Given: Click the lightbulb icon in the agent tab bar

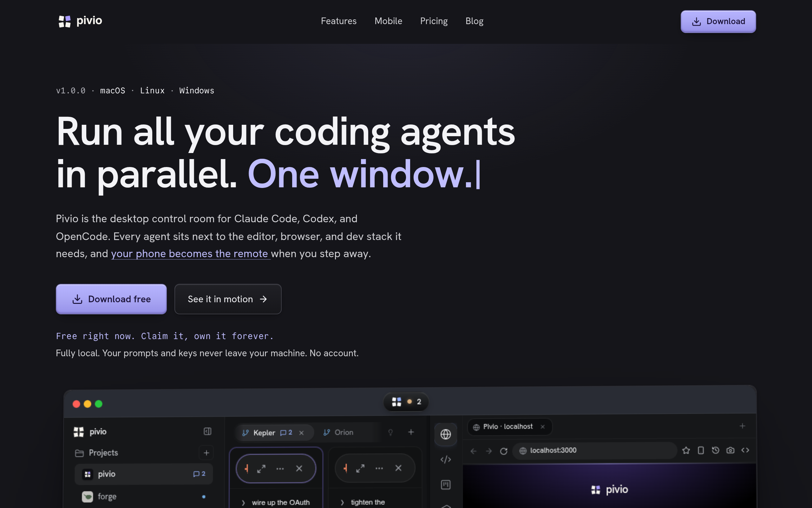Looking at the screenshot, I should point(390,432).
